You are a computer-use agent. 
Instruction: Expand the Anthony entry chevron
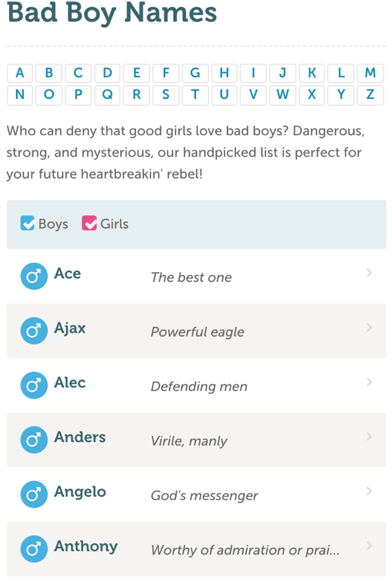pos(369,545)
